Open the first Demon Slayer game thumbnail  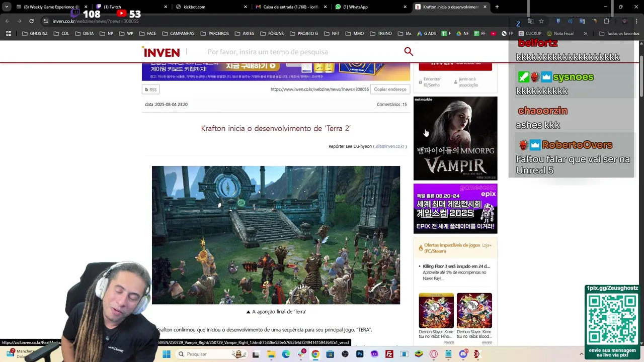(436, 310)
